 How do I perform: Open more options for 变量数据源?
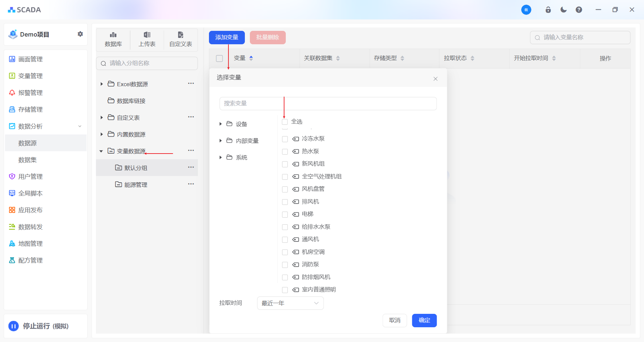191,151
